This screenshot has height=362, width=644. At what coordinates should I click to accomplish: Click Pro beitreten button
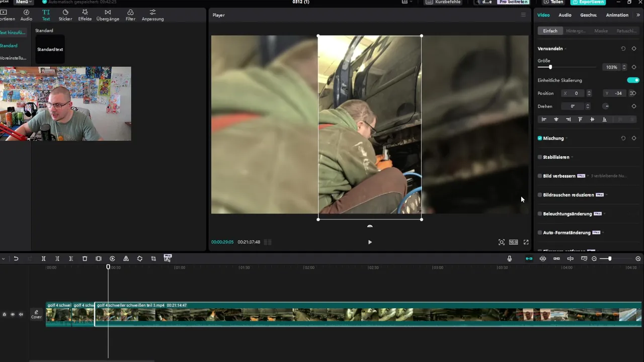513,2
